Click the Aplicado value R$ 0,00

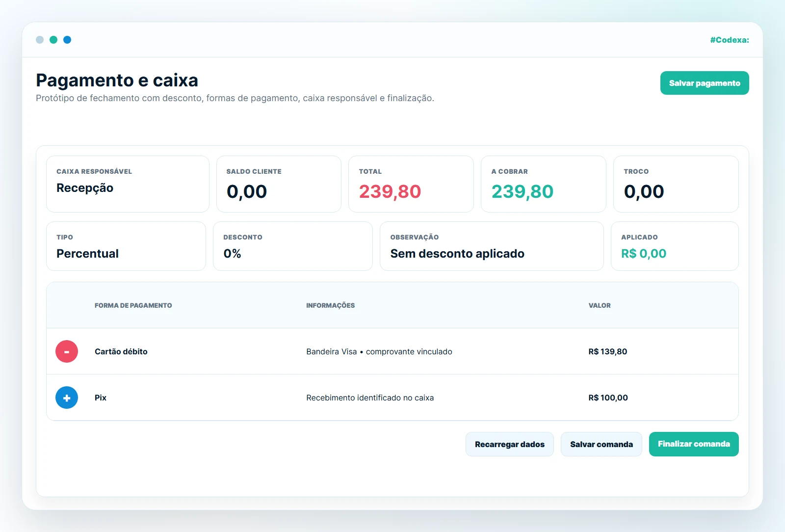644,254
